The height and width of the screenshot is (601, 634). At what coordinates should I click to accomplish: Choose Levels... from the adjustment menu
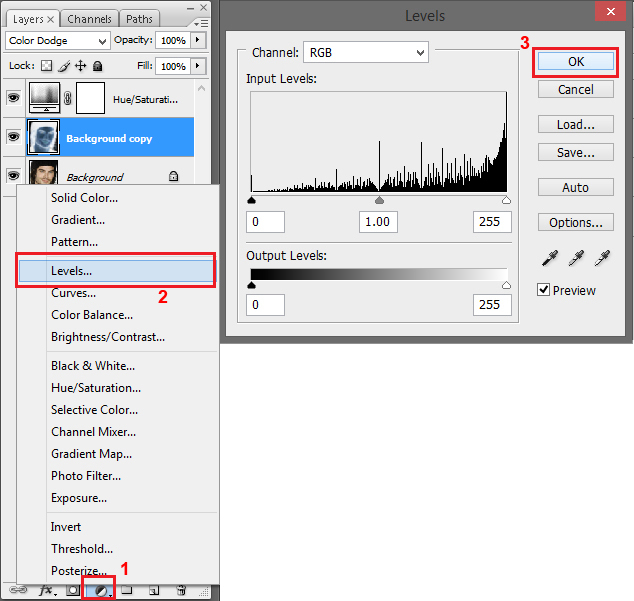(115, 271)
